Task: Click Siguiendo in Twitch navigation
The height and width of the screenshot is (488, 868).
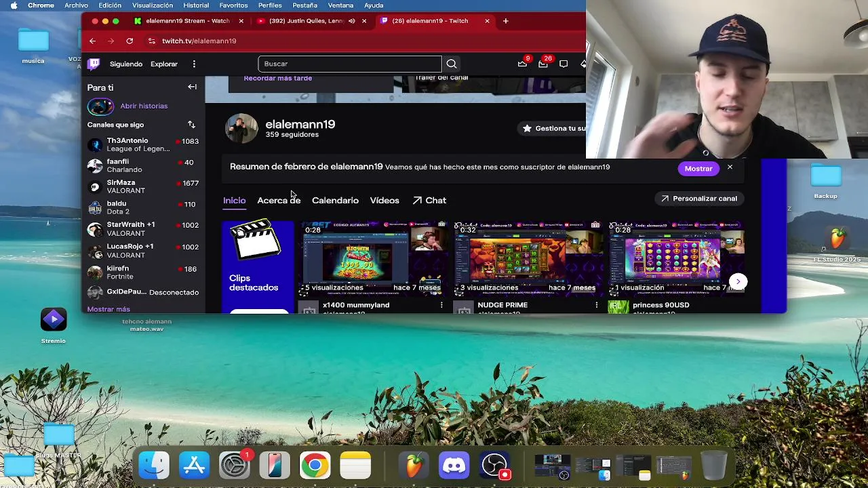Action: (126, 64)
